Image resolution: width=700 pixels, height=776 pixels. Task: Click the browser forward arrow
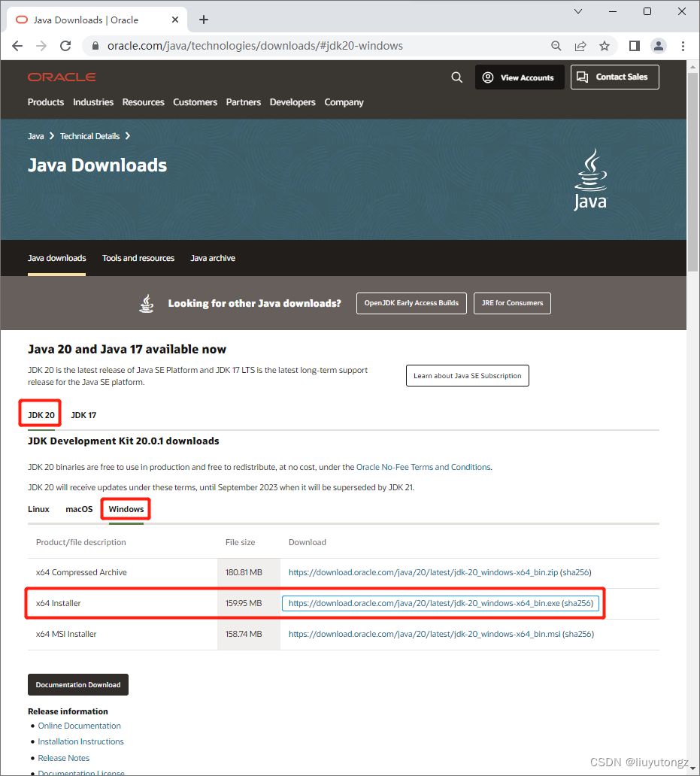coord(41,46)
